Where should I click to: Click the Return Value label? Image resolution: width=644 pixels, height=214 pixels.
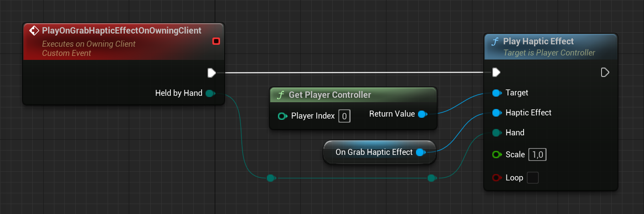click(x=392, y=114)
